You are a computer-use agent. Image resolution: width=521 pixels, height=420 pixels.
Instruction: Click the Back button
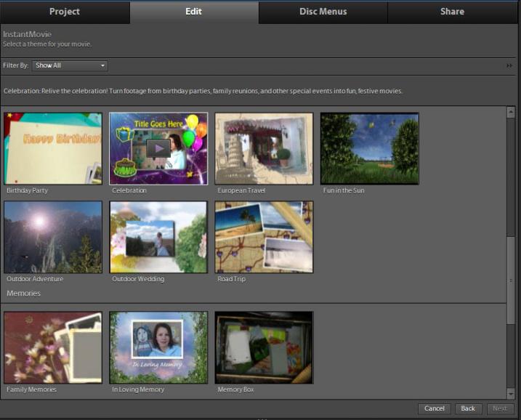coord(468,408)
